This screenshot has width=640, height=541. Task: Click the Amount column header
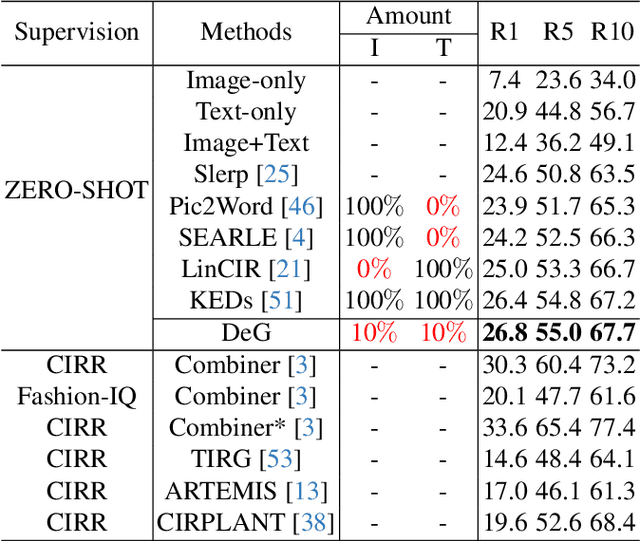click(408, 17)
